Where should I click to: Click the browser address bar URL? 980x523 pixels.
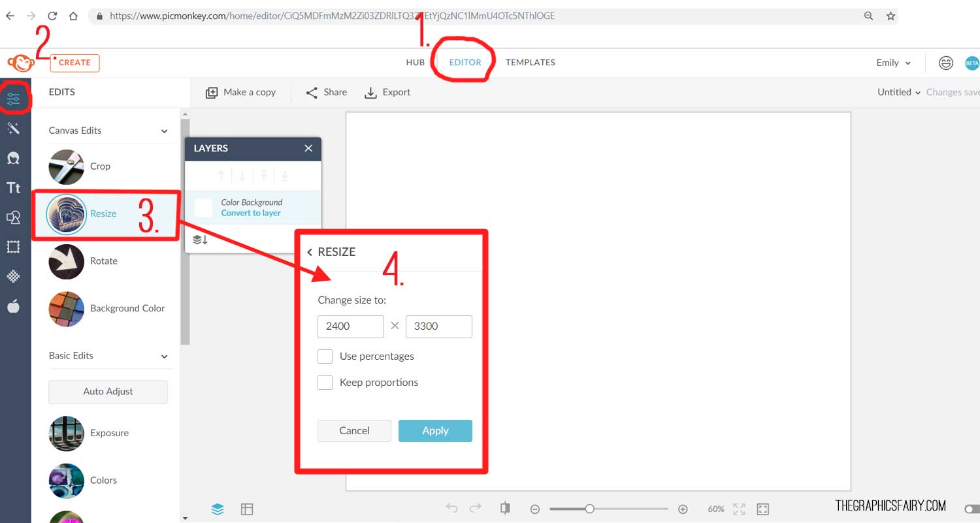(332, 16)
